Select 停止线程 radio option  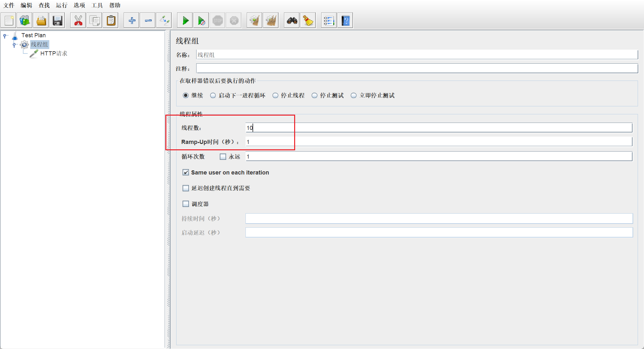[275, 96]
